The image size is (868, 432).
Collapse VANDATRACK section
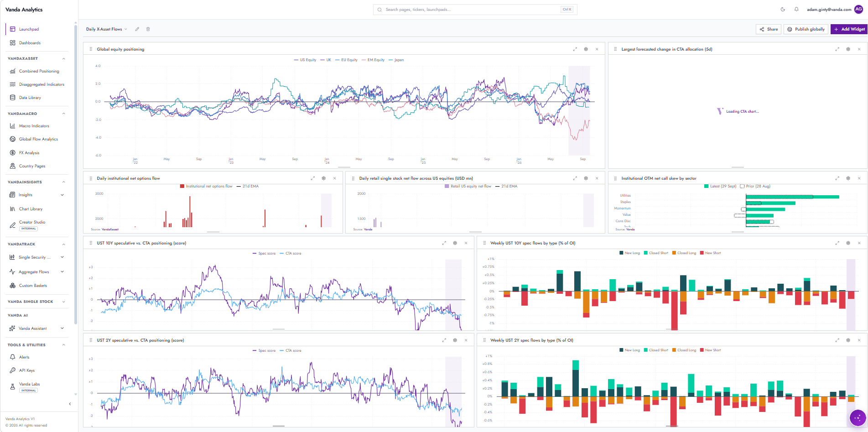click(63, 244)
